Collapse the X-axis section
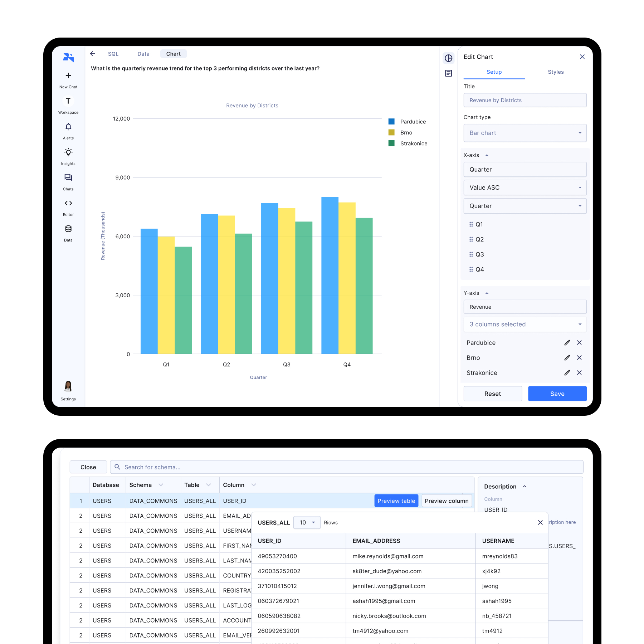Viewport: 644px width, 644px height. click(x=487, y=155)
